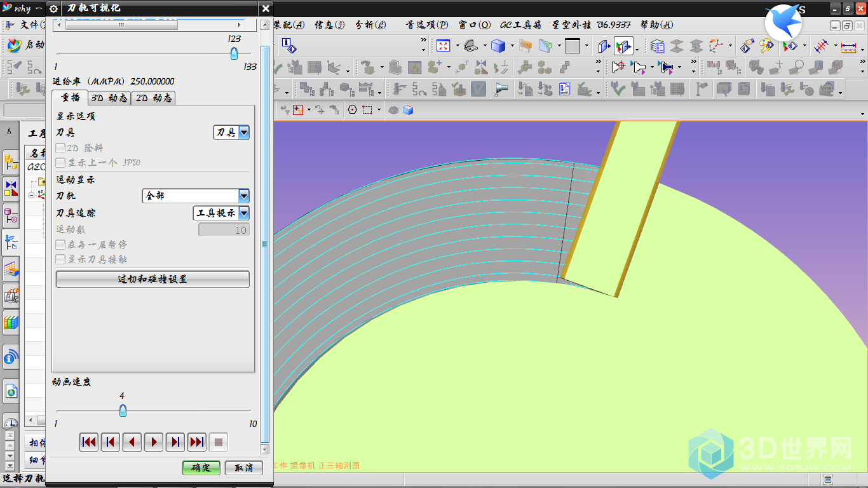
Task: Open the 窗口 menu
Action: point(475,25)
